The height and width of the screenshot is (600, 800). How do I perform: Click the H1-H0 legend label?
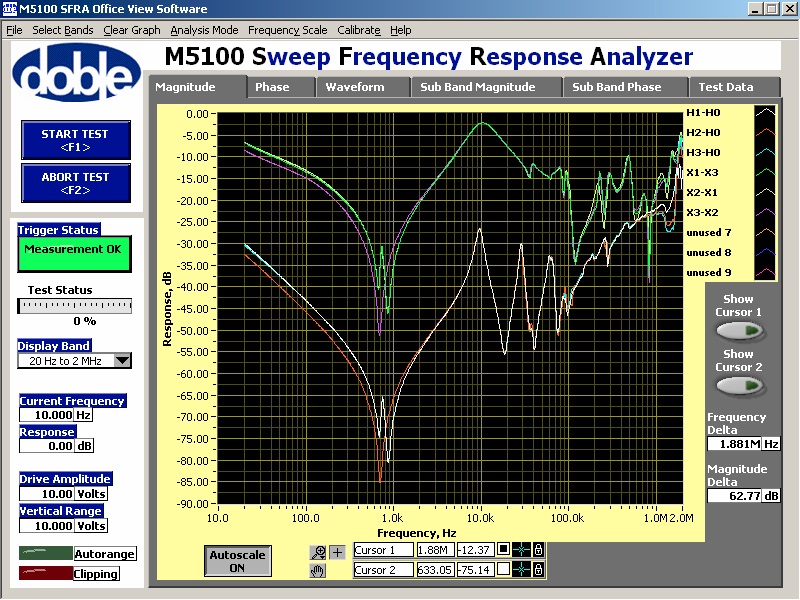click(704, 113)
